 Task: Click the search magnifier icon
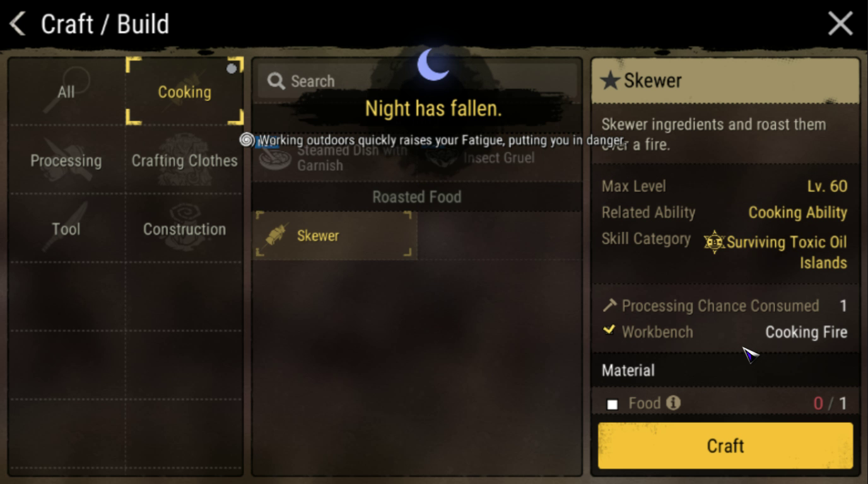(x=276, y=81)
